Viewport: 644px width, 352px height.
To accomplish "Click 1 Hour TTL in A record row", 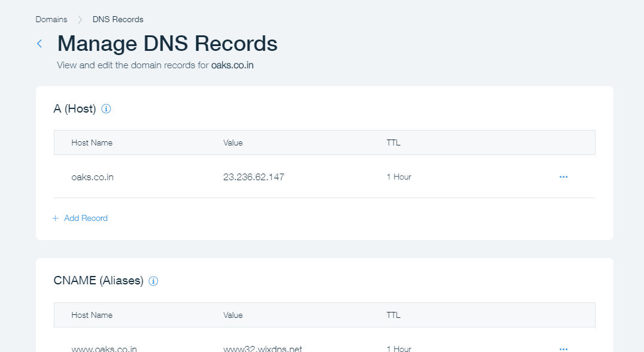I will pyautogui.click(x=399, y=177).
